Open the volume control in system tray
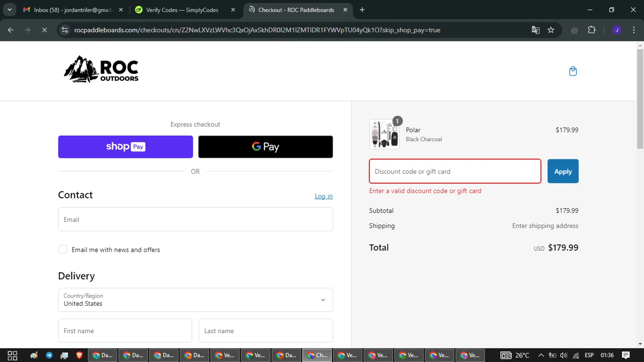Viewport: 644px width, 362px height. (564, 356)
